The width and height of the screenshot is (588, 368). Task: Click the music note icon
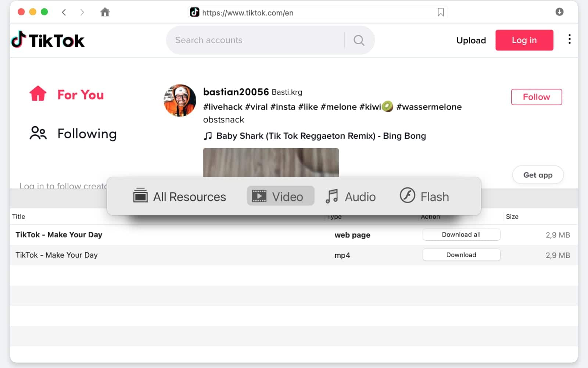[208, 136]
